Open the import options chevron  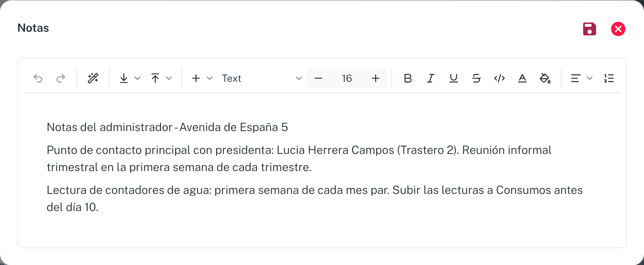click(x=137, y=78)
